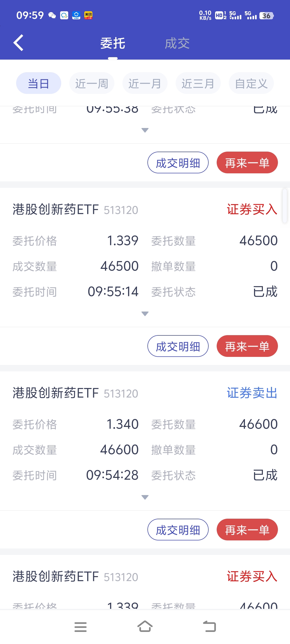The height and width of the screenshot is (644, 290).
Task: Expand details of 09:54:28 sell order
Action: (145, 497)
